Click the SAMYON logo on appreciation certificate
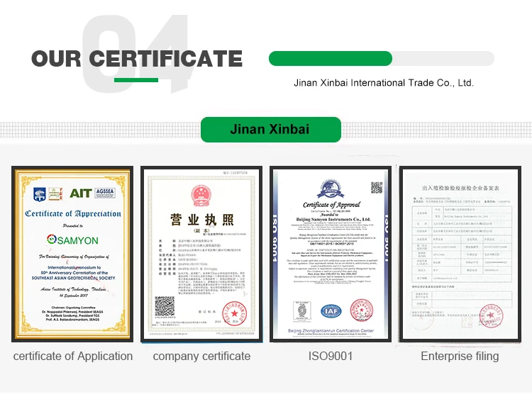 pos(72,240)
